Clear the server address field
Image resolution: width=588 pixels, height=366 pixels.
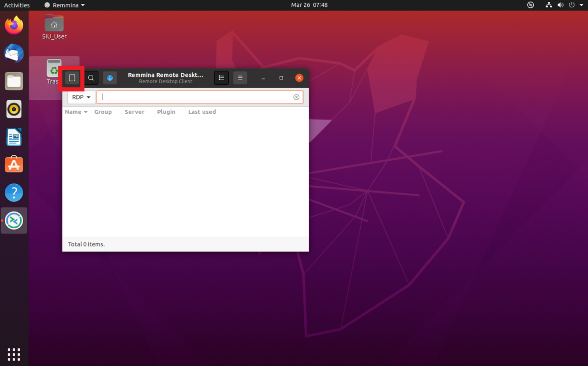(296, 97)
